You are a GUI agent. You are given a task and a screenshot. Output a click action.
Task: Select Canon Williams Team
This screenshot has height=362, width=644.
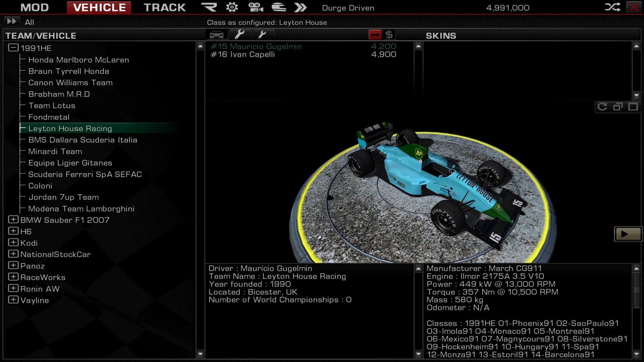coord(70,83)
